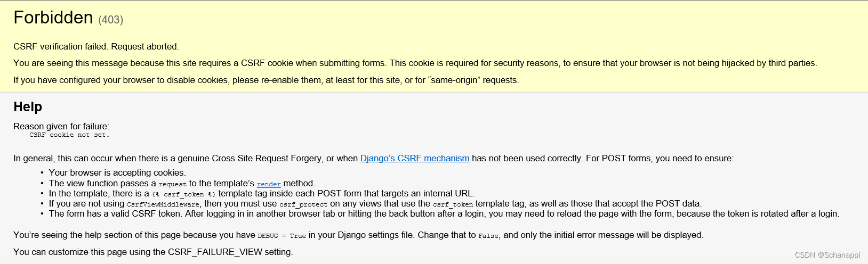Screen dimensions: 868x264
Task: Click the Forbidden page heading
Action: [53, 18]
